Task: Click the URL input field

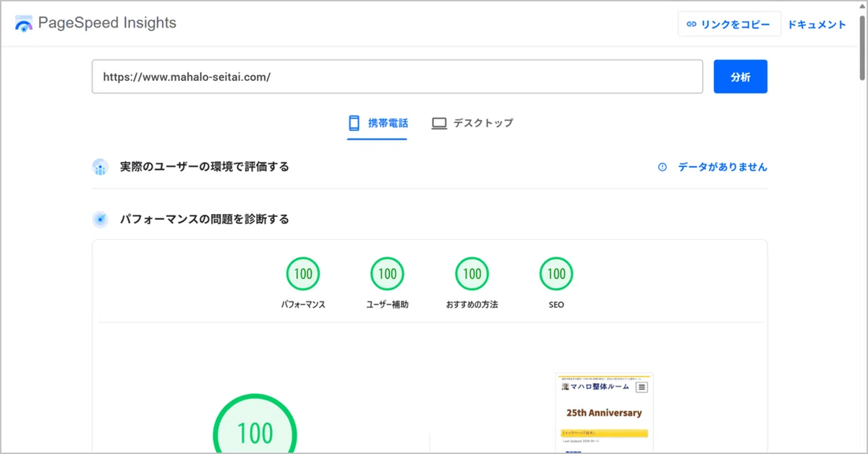Action: (397, 77)
